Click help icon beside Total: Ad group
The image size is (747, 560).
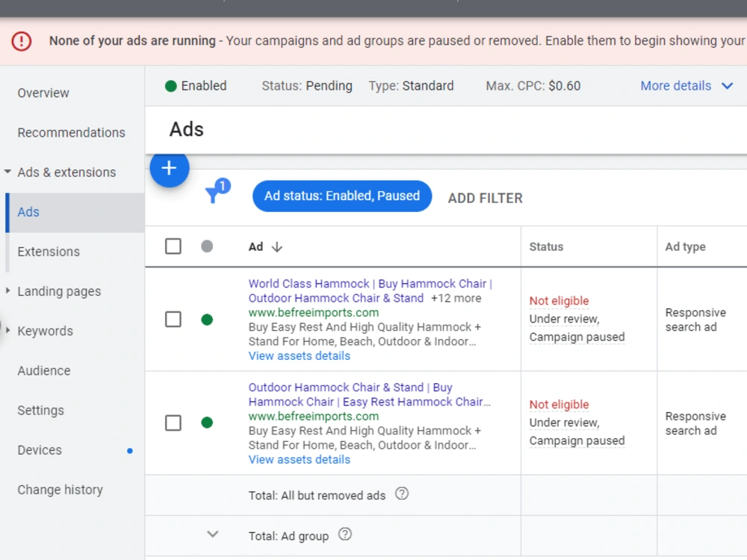[345, 535]
